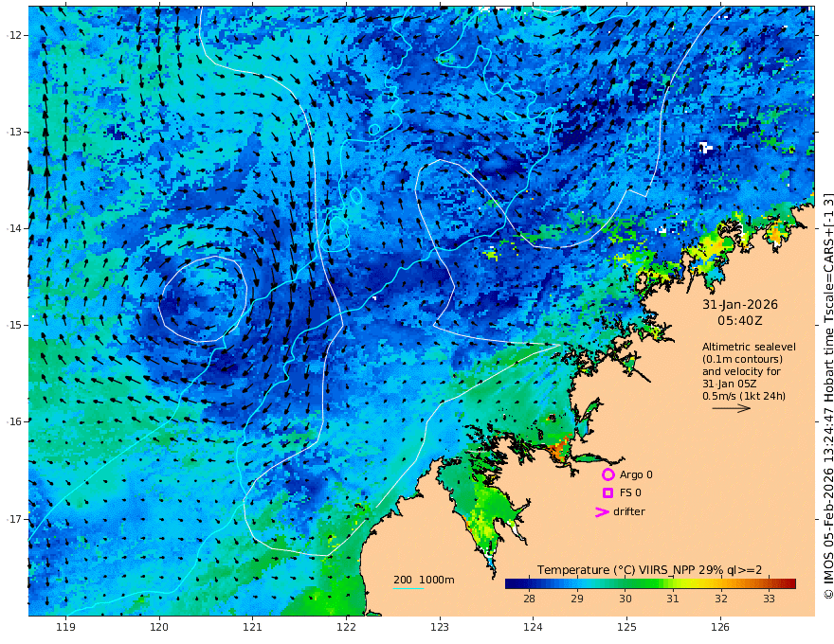The image size is (834, 644).
Task: Click the colorbar tick label 28
Action: [529, 599]
